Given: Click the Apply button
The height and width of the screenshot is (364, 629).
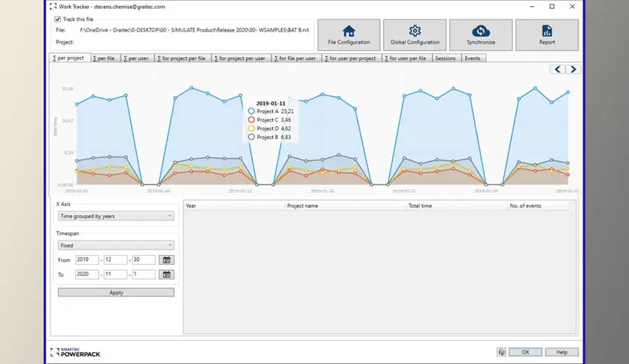Looking at the screenshot, I should tap(116, 293).
